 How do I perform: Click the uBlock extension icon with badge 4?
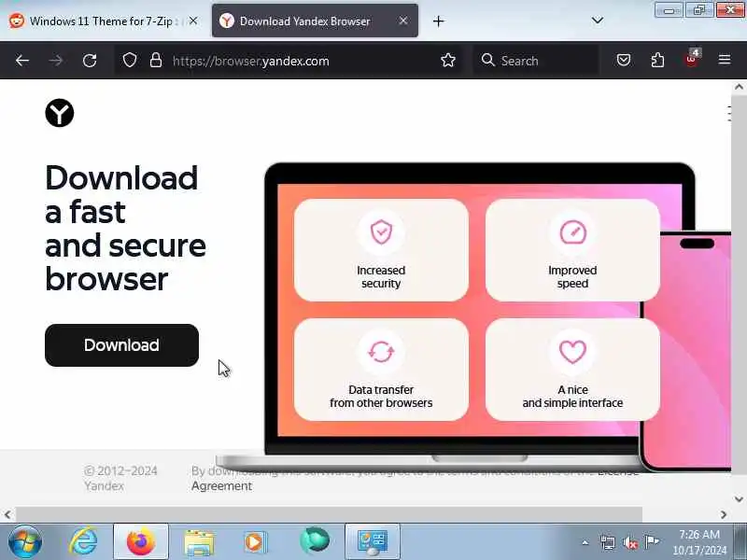pos(692,59)
